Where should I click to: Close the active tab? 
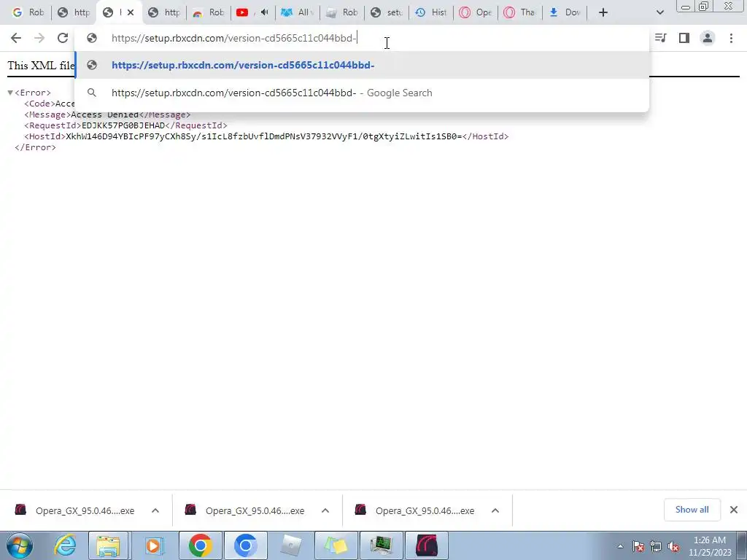[x=131, y=12]
